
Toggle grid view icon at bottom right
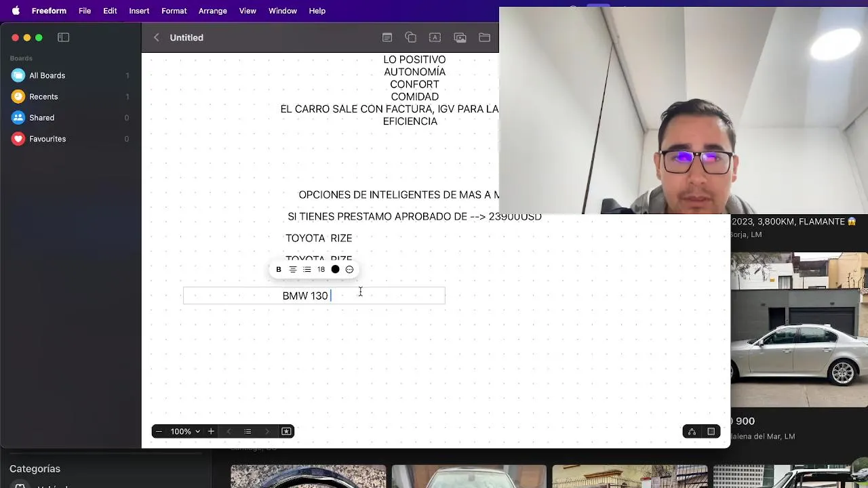coord(711,432)
